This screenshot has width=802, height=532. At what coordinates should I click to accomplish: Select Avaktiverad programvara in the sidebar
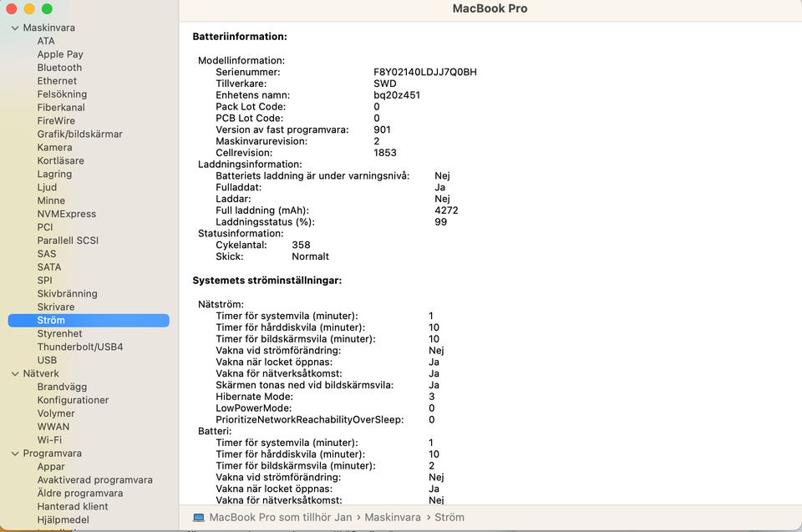(94, 480)
